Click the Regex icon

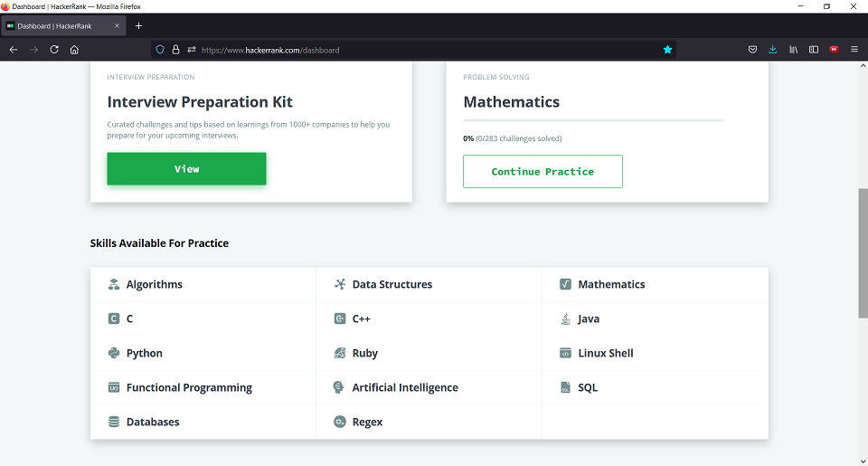pyautogui.click(x=340, y=422)
